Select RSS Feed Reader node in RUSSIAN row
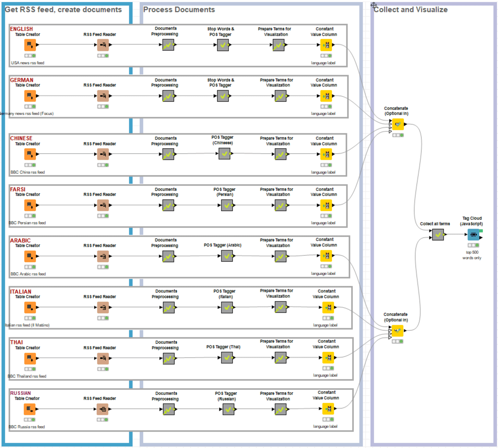Screen dimensions: 498x448 click(x=103, y=409)
